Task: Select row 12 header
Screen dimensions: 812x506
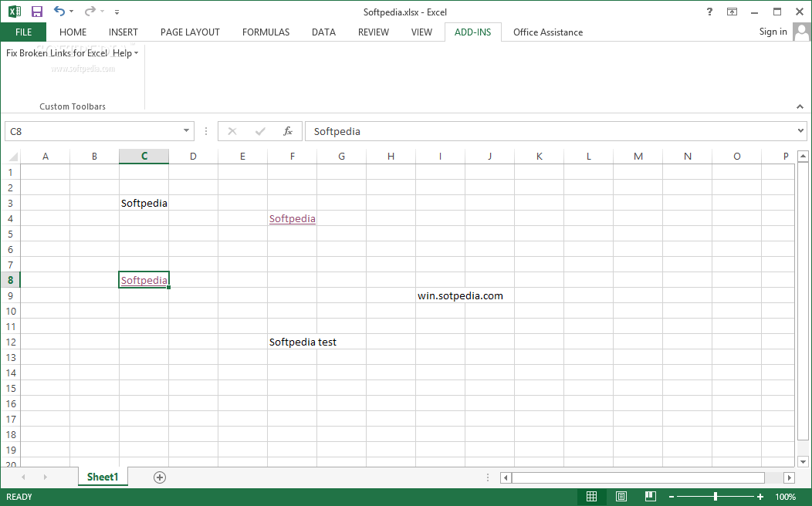Action: 10,342
